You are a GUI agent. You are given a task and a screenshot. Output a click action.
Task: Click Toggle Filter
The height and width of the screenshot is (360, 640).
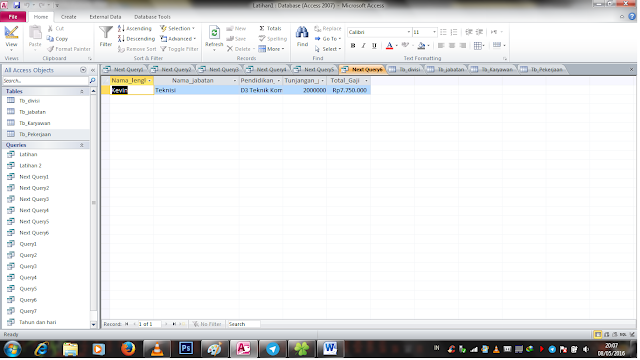coord(179,49)
